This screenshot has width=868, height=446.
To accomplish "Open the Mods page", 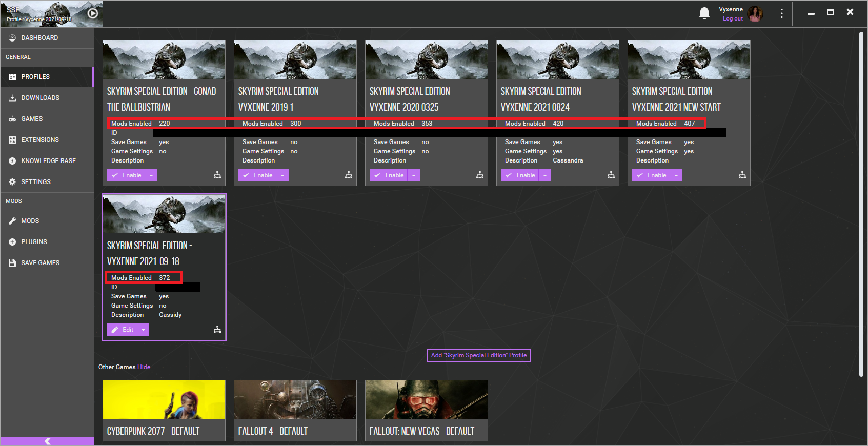I will (47, 221).
